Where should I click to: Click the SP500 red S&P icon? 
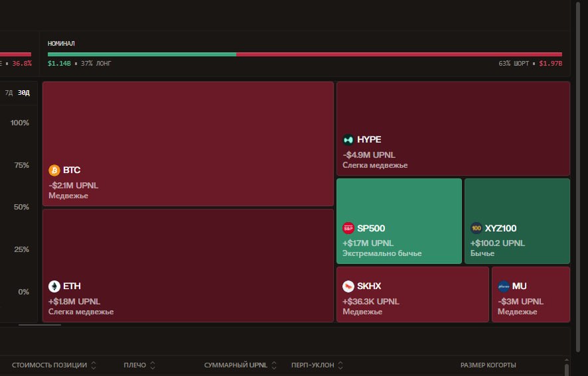[x=348, y=228]
